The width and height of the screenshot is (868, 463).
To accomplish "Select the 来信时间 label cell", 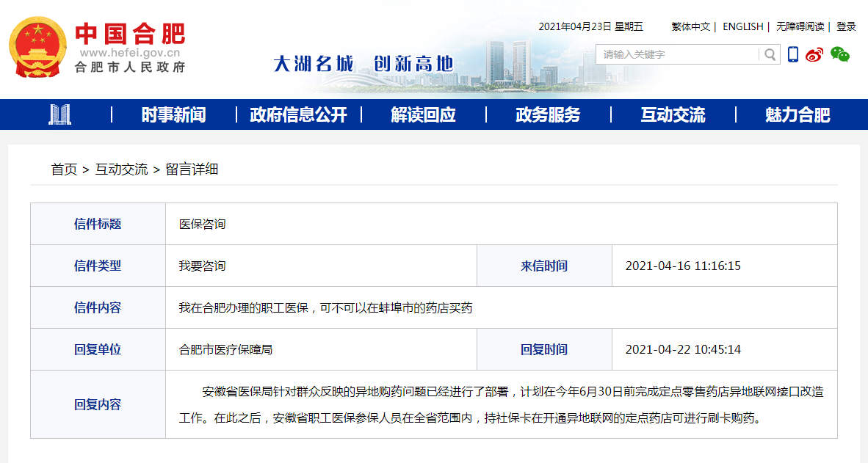I will coord(544,266).
